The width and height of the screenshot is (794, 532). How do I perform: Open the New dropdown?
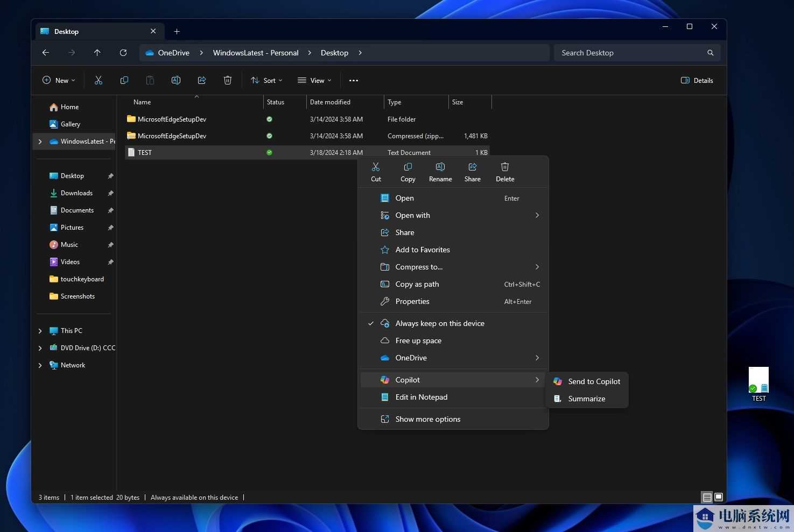[x=59, y=80]
